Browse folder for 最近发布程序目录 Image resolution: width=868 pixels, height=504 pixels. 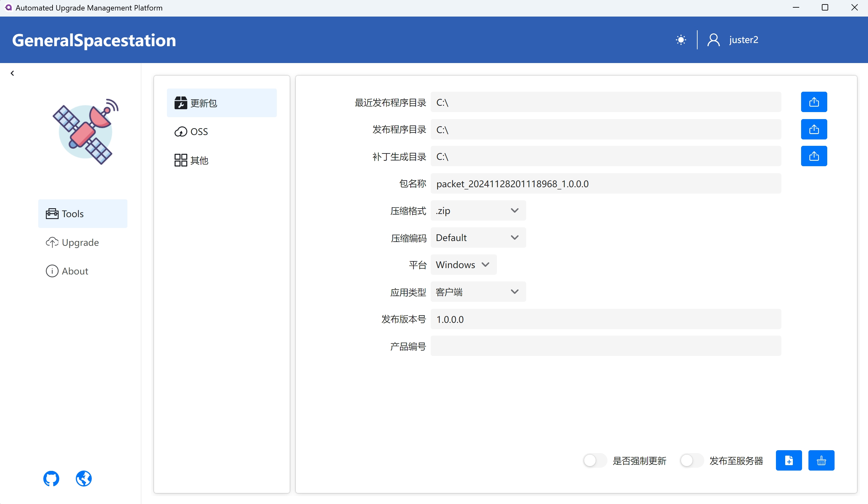coord(814,102)
